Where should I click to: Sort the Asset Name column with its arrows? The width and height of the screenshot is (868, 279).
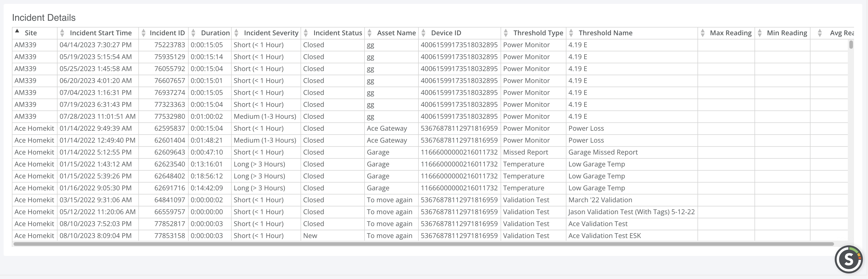coord(370,33)
